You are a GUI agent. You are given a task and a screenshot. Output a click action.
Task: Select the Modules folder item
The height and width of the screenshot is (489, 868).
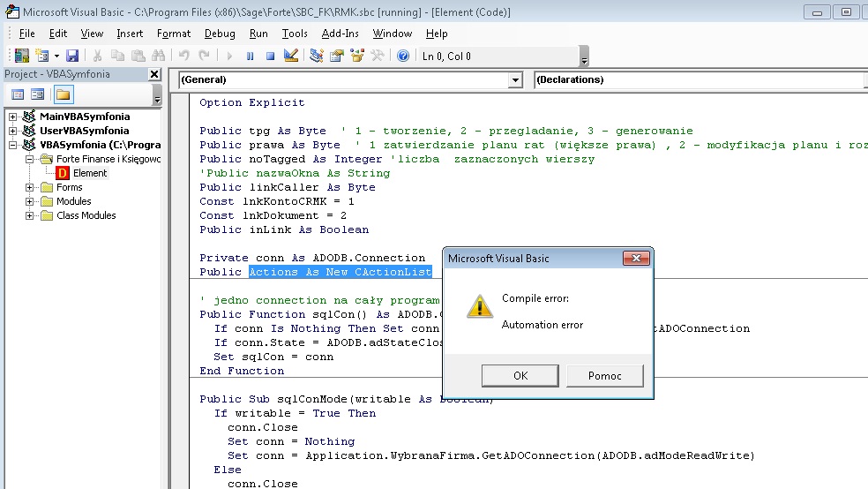(73, 201)
